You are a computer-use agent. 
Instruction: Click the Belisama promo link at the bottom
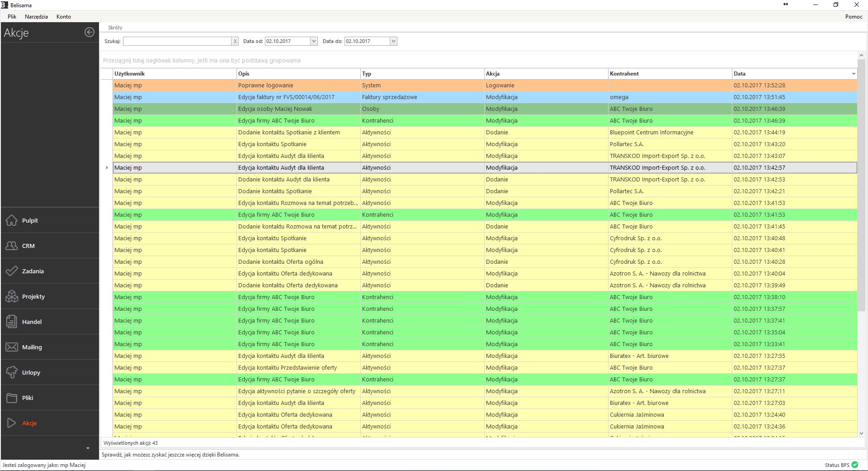point(171,455)
